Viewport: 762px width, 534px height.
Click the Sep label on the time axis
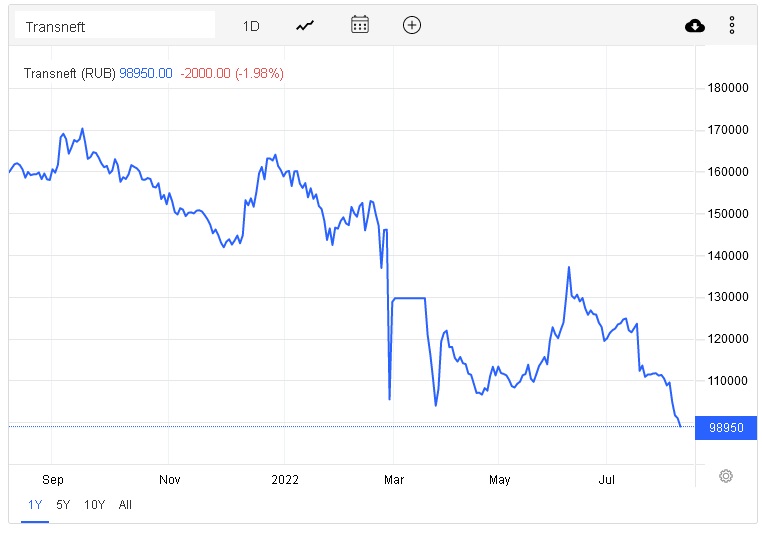(54, 480)
